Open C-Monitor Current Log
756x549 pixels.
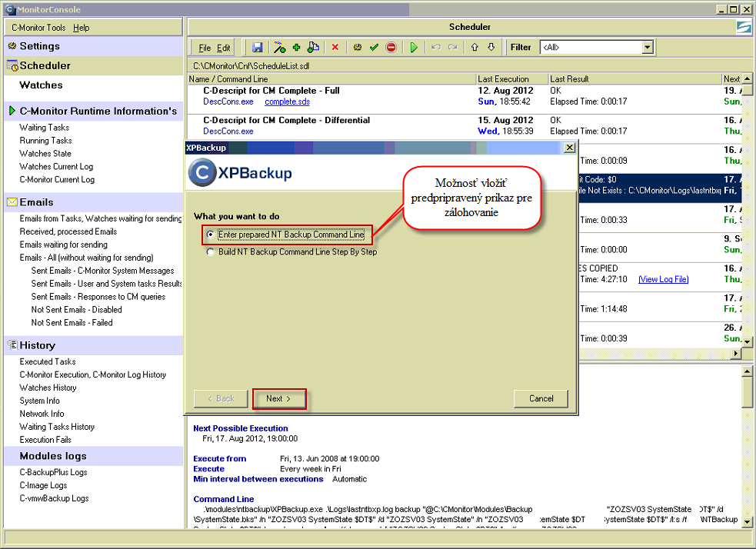tap(57, 180)
